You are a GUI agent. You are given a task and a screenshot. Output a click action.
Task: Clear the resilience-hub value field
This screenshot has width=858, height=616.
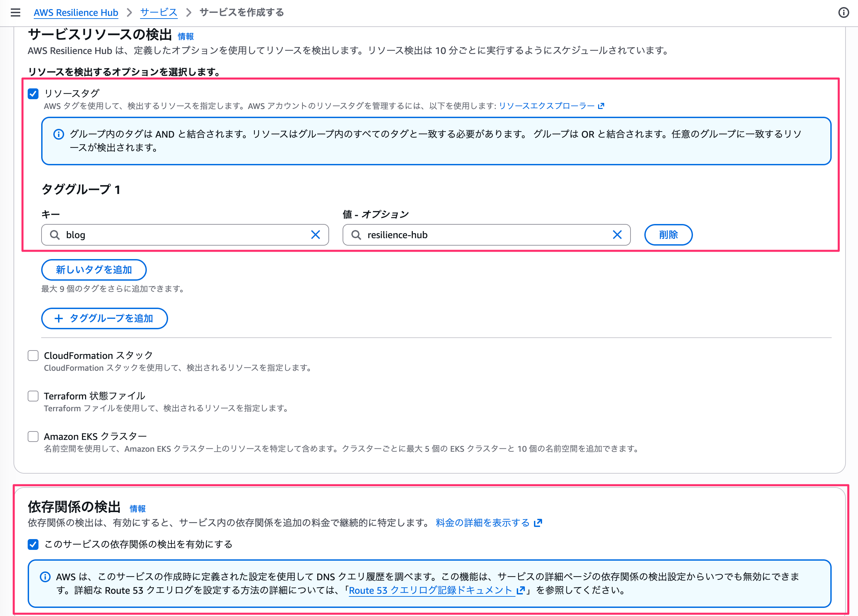(617, 235)
